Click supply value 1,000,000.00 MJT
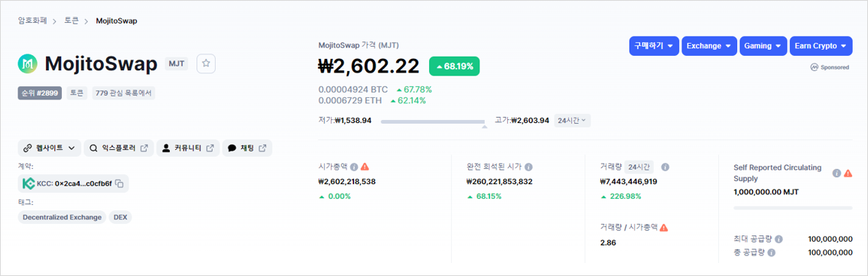Image resolution: width=868 pixels, height=276 pixels. (x=766, y=192)
